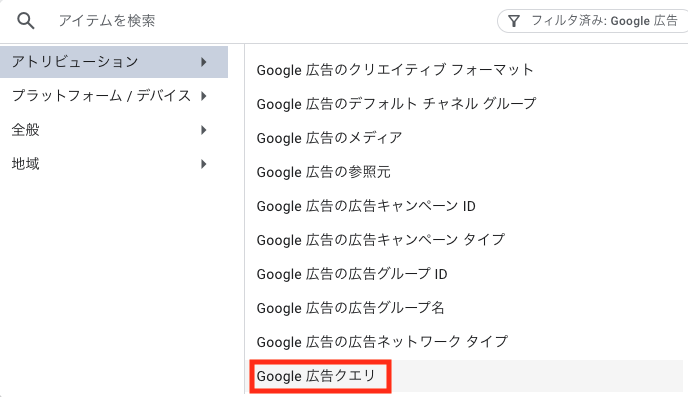Click the filter funnel icon

pos(514,21)
